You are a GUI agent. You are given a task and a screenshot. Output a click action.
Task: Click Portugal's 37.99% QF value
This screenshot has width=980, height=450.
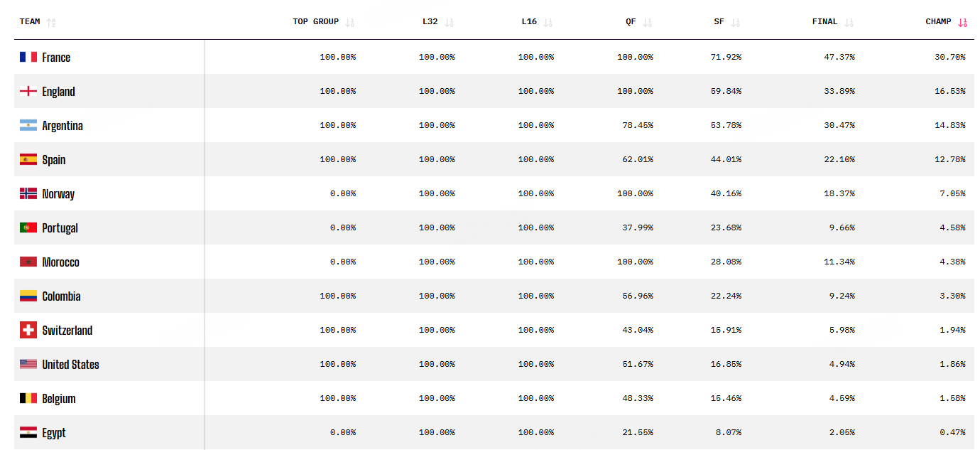click(x=638, y=228)
